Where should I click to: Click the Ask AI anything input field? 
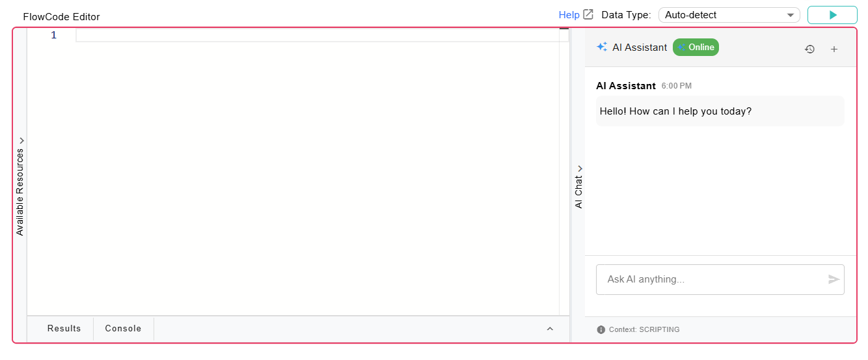point(720,279)
